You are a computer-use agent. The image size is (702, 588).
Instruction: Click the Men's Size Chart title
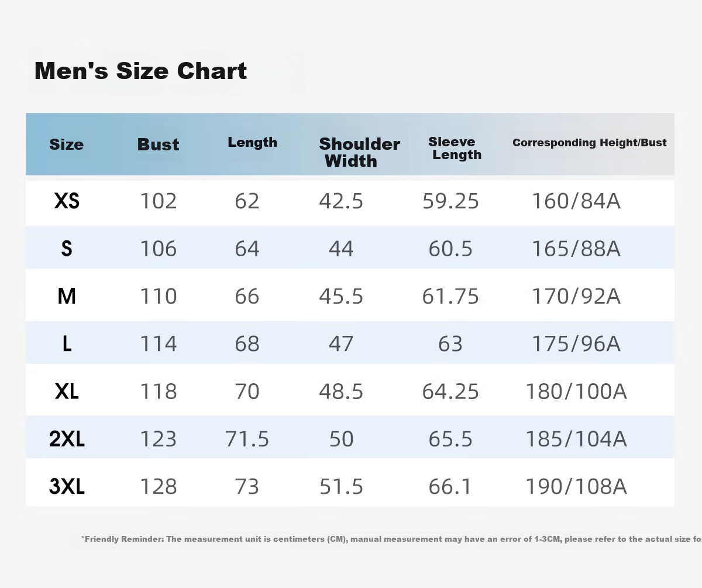(x=140, y=71)
